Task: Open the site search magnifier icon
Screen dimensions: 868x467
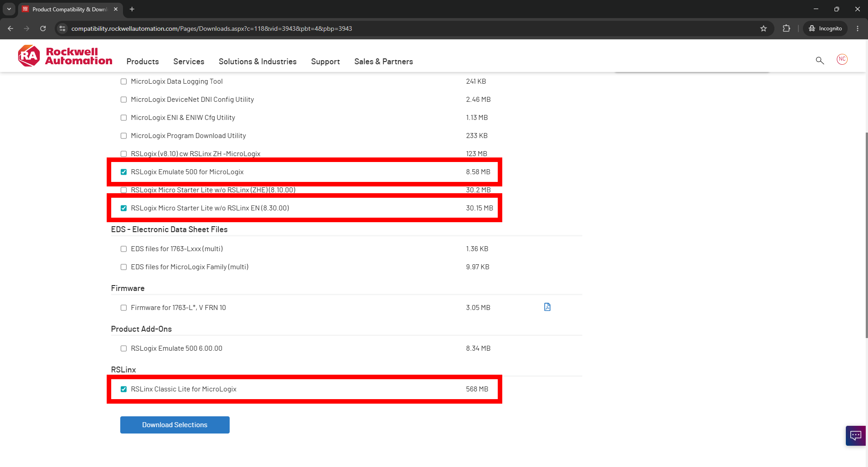Action: tap(820, 60)
